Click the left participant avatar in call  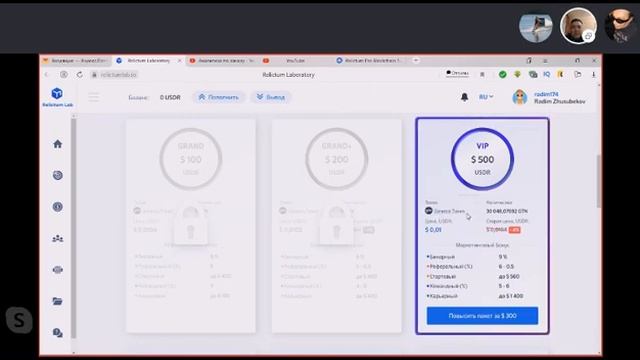[536, 27]
